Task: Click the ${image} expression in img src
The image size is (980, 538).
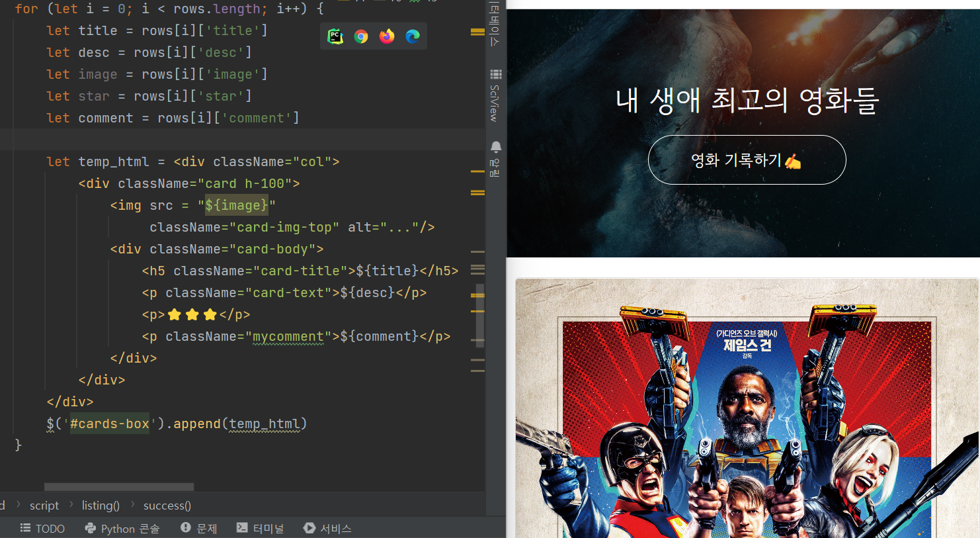Action: (237, 206)
